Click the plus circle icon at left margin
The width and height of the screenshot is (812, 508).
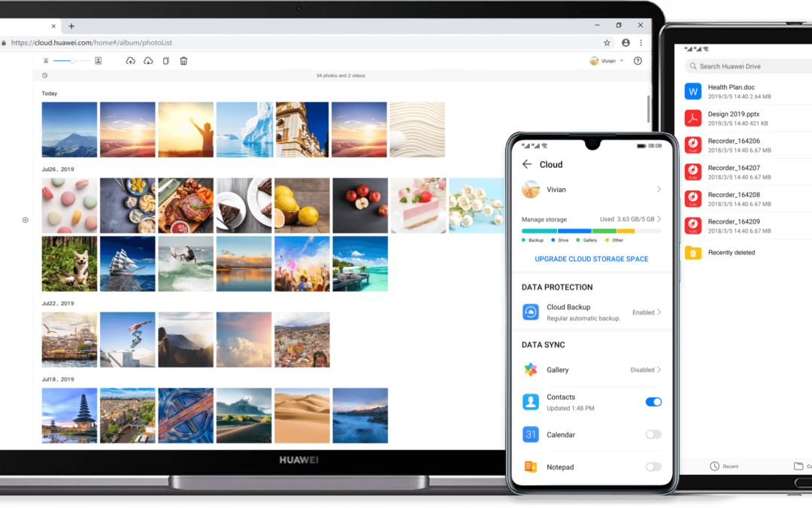click(x=25, y=220)
